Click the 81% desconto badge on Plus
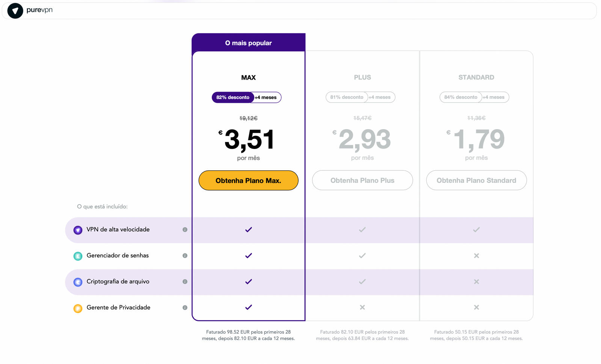This screenshot has width=601, height=364. [x=347, y=97]
